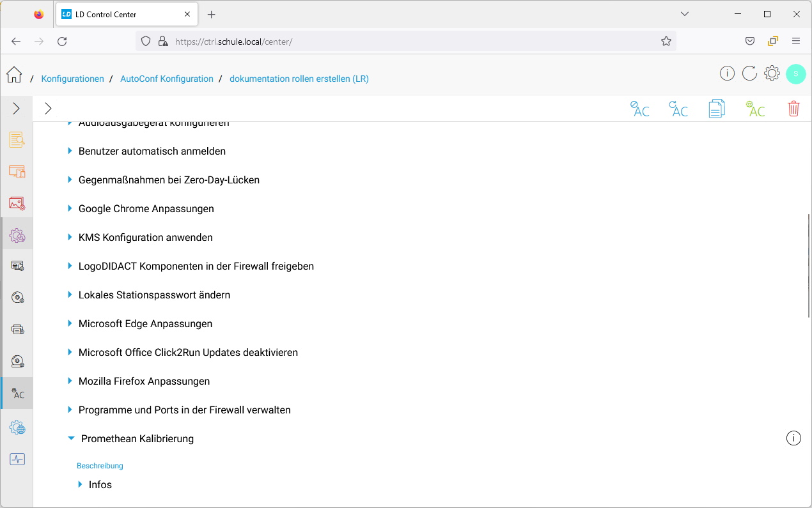The width and height of the screenshot is (812, 508).
Task: Delete using the red trash can icon
Action: point(793,109)
